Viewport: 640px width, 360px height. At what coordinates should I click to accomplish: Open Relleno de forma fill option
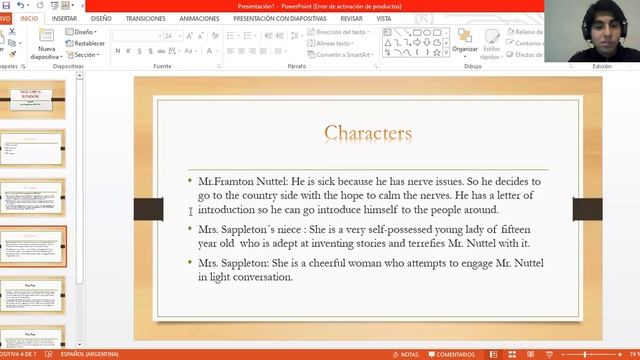[525, 32]
